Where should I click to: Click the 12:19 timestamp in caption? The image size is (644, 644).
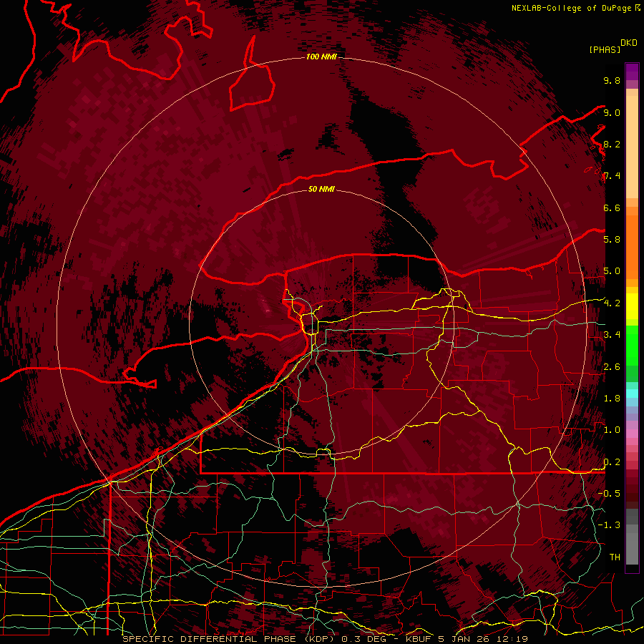pos(514,639)
